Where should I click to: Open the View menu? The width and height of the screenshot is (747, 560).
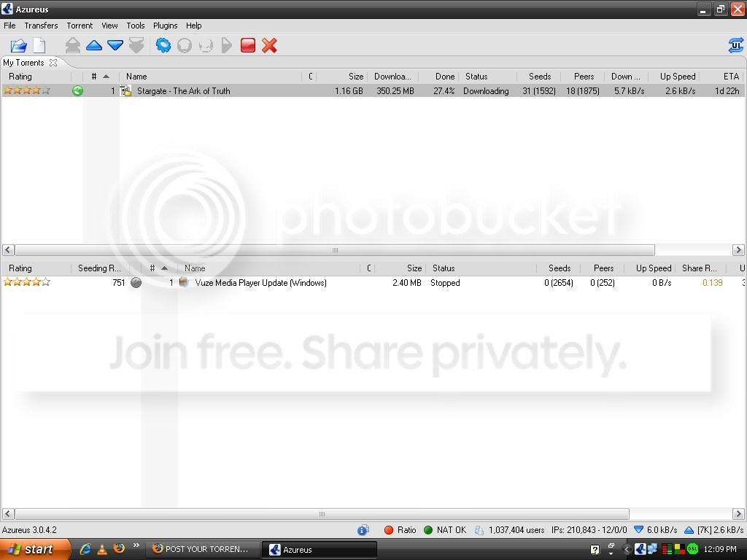[x=109, y=26]
